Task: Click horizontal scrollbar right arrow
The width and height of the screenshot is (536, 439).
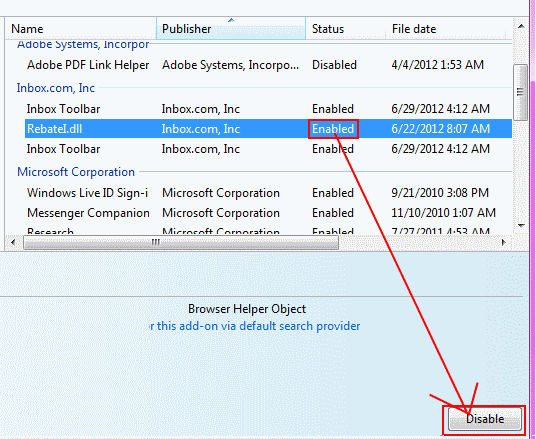Action: click(x=504, y=242)
